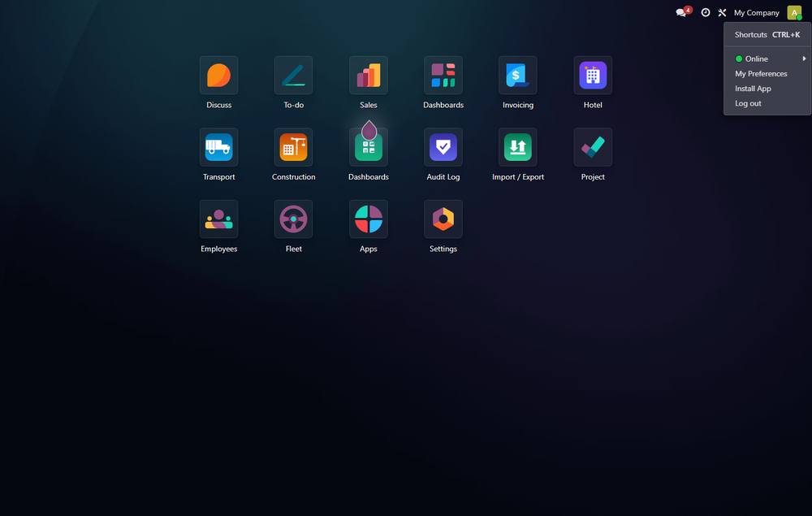This screenshot has height=516, width=812.
Task: Open the Invoicing app
Action: click(x=518, y=76)
